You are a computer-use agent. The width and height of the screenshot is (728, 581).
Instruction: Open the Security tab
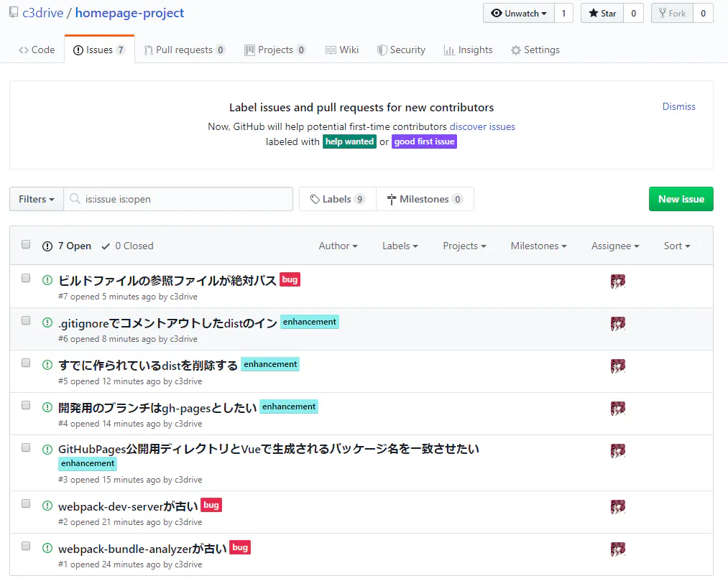click(401, 50)
